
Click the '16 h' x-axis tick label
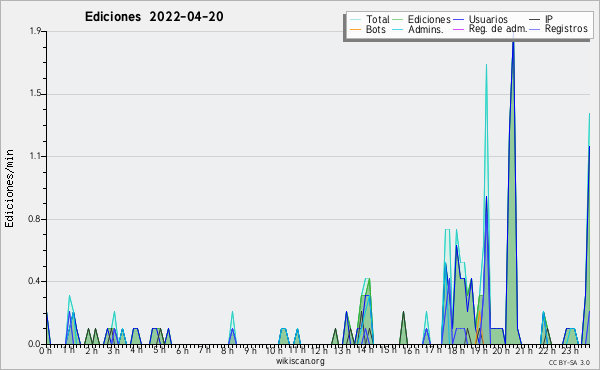[x=411, y=351]
